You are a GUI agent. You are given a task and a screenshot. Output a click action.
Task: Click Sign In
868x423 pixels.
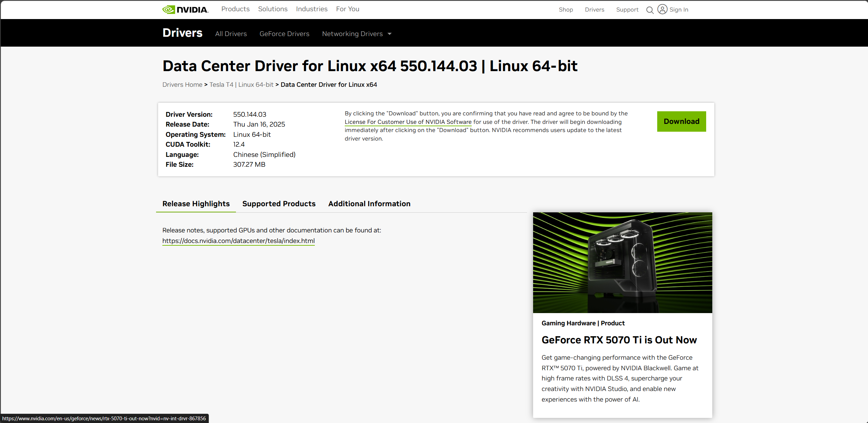coord(679,10)
